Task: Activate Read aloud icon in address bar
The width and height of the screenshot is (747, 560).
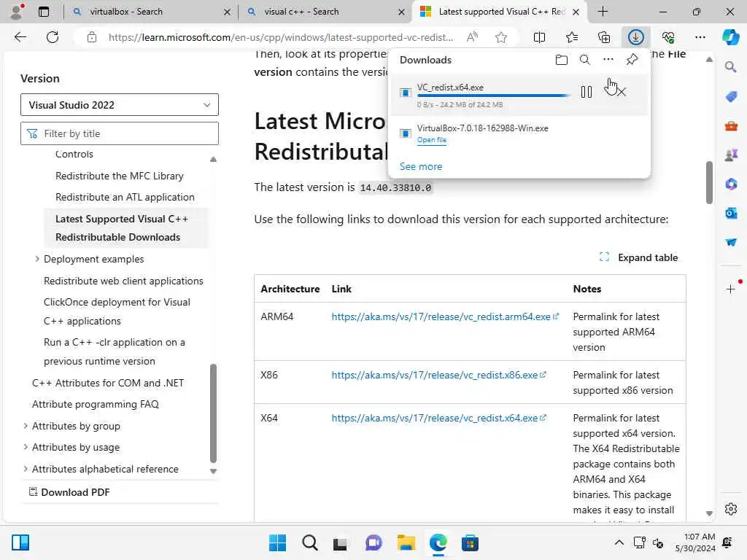Action: (472, 37)
